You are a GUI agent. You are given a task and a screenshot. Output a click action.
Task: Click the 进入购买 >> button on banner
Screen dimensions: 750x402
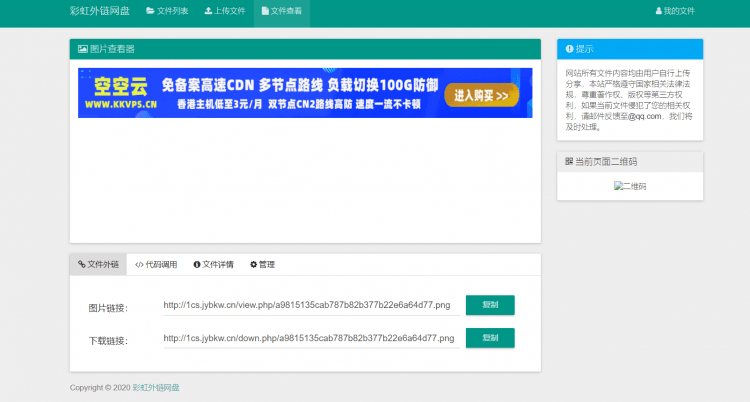pyautogui.click(x=481, y=96)
